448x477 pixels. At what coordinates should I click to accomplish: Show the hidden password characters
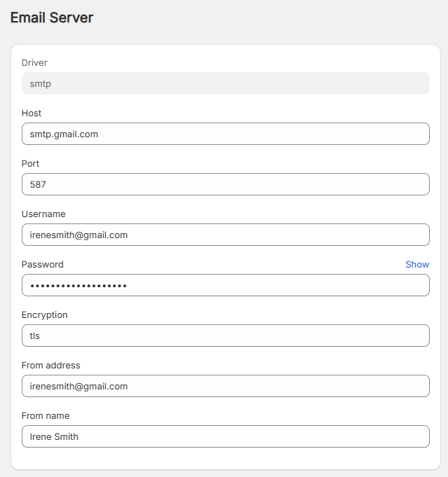pos(417,264)
